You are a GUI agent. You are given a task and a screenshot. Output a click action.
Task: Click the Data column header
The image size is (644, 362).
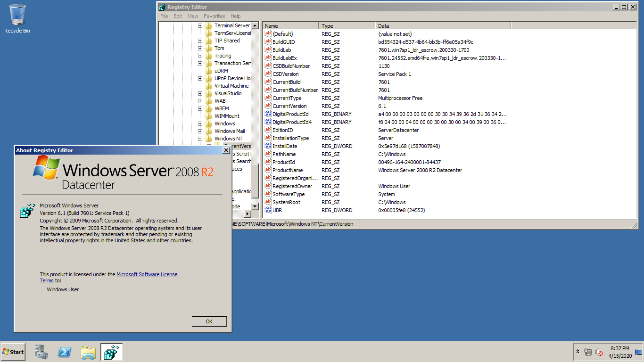coord(443,26)
